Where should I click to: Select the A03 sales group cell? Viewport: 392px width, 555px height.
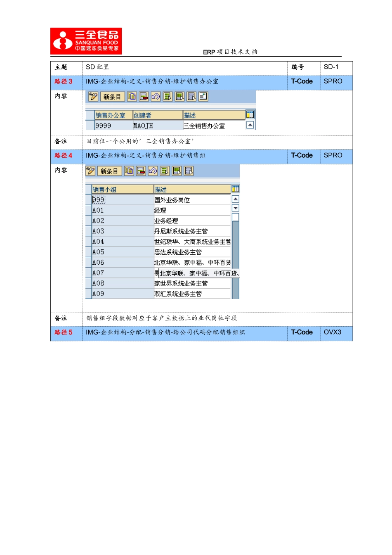pyautogui.click(x=123, y=231)
